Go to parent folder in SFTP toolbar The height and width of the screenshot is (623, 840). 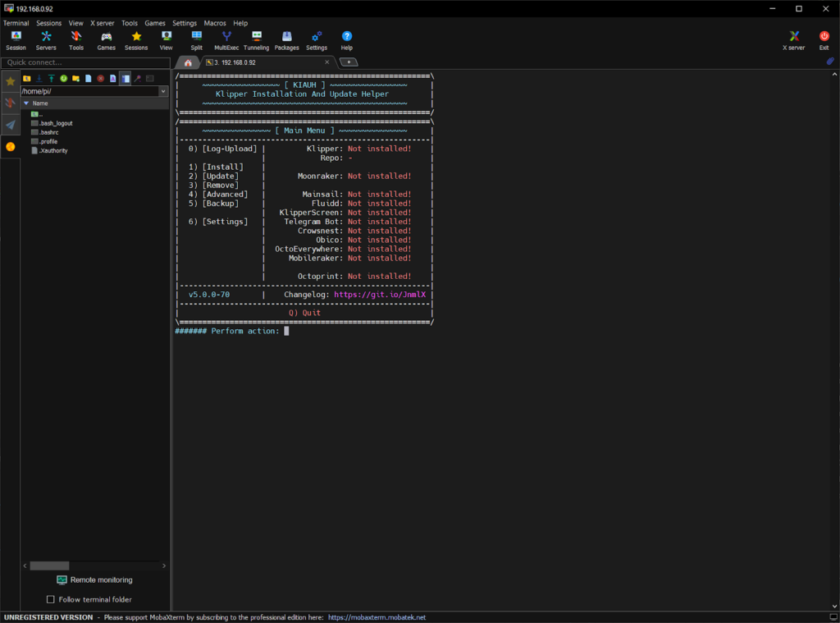pos(27,78)
